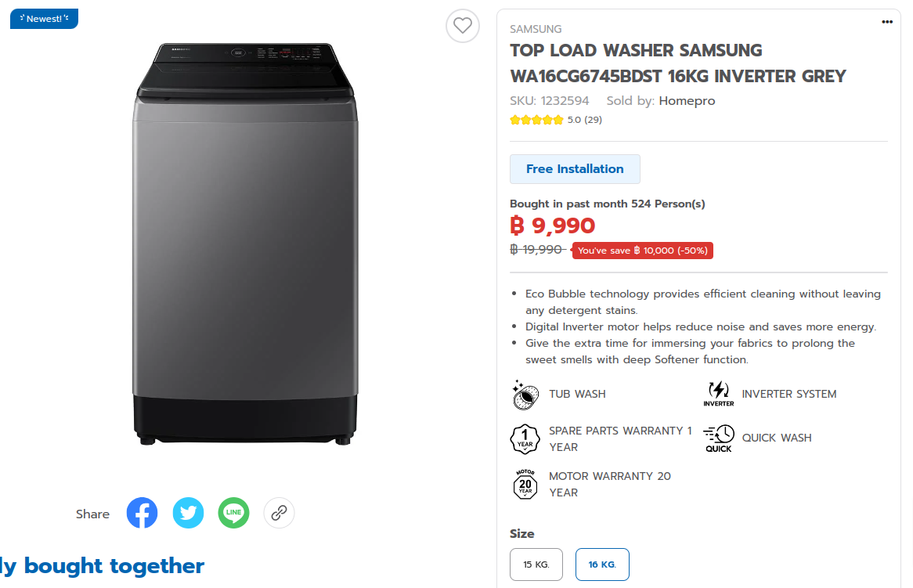Open the washing machine product image
The image size is (913, 588).
point(245,243)
